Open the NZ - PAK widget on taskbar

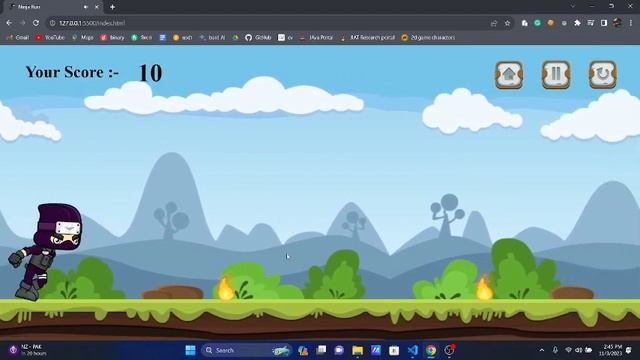(x=28, y=350)
